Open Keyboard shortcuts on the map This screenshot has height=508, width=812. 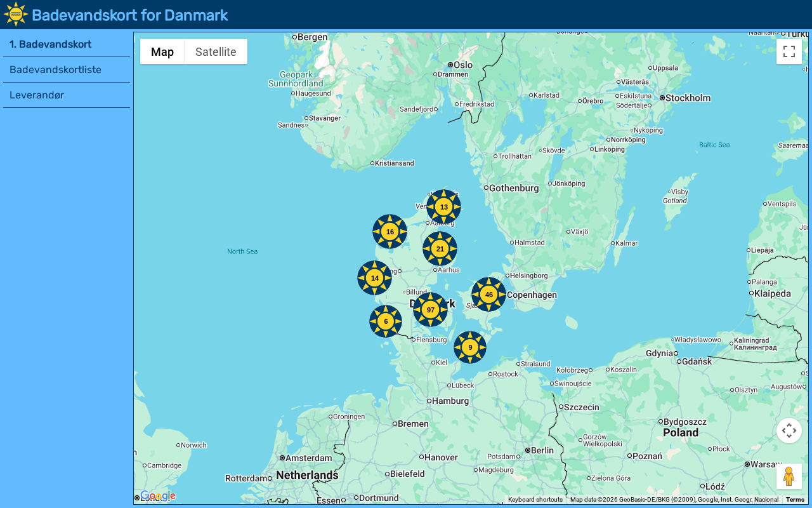[x=535, y=500]
